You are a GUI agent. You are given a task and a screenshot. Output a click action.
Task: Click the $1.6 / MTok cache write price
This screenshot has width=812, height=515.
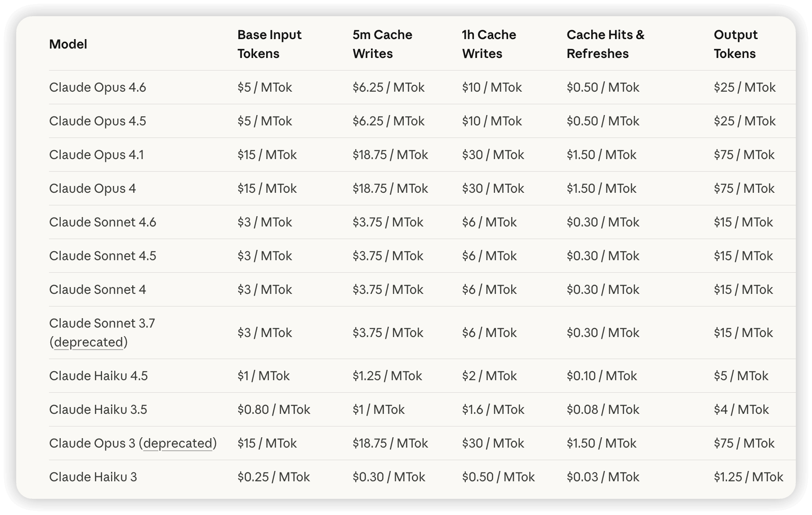click(493, 409)
